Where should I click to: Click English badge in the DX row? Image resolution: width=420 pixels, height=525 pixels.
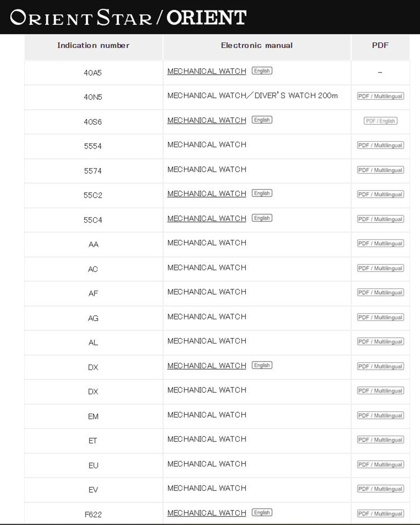pos(262,365)
